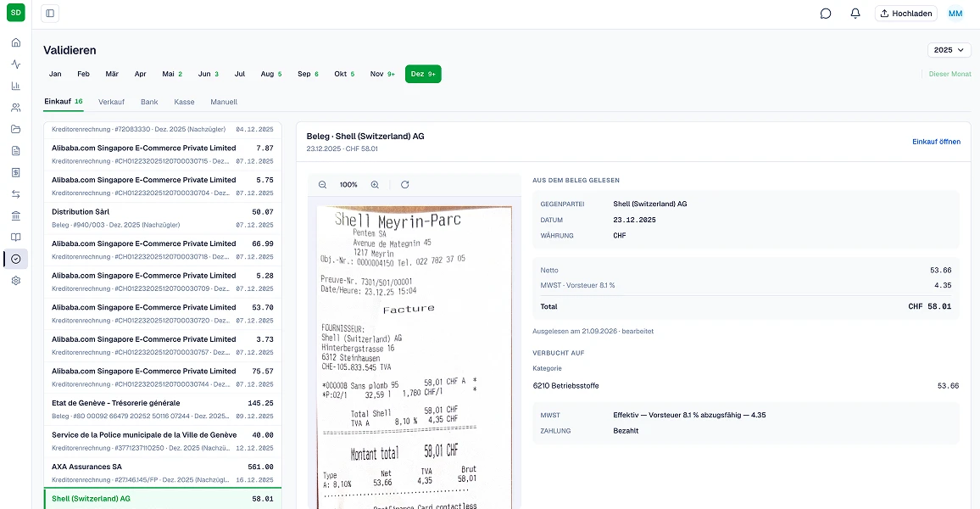This screenshot has width=980, height=509.
Task: Open the AXA Assurances SA entry
Action: point(163,473)
